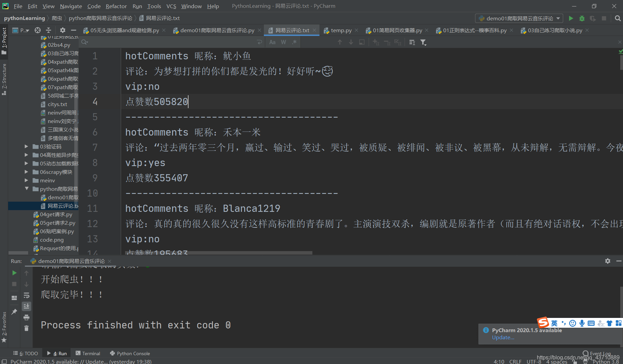Open the find bar filter options

point(423,42)
